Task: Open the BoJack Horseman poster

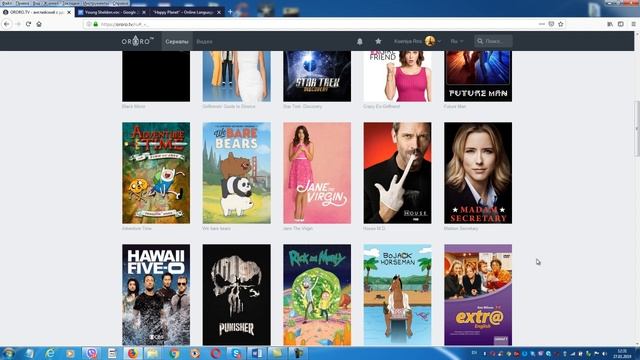Action: click(x=398, y=295)
